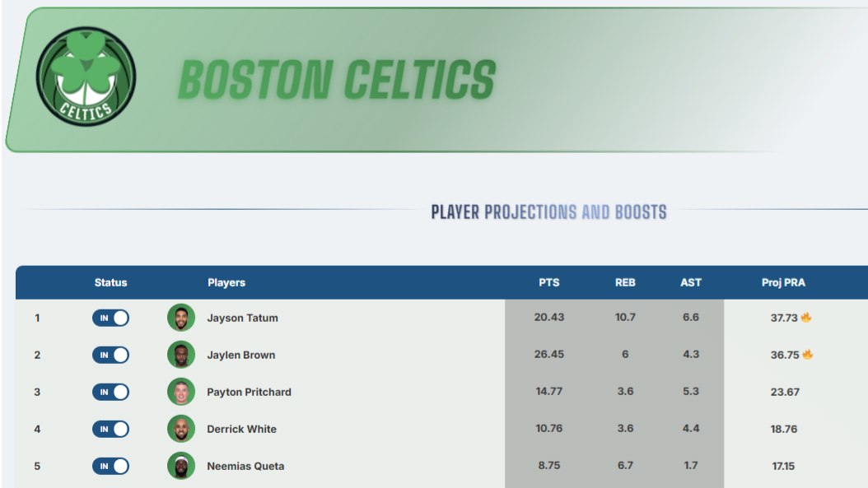Click Derrick White's player avatar
868x488 pixels.
click(x=181, y=429)
